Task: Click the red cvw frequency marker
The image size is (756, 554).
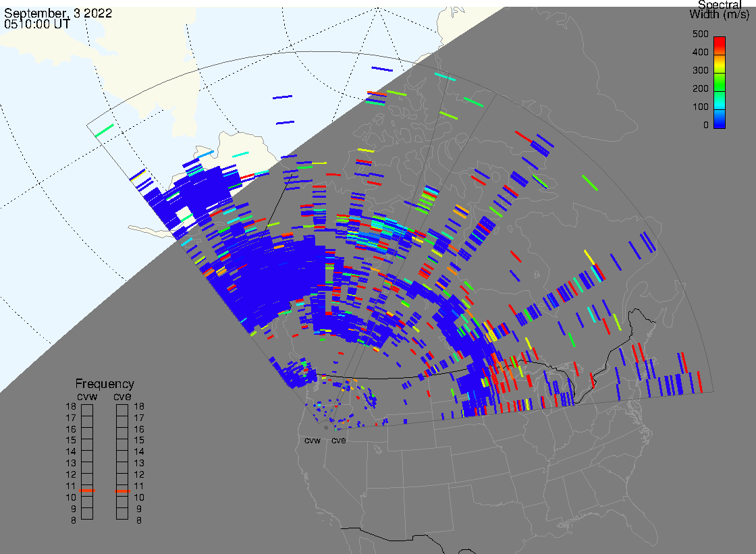Action: coord(87,491)
